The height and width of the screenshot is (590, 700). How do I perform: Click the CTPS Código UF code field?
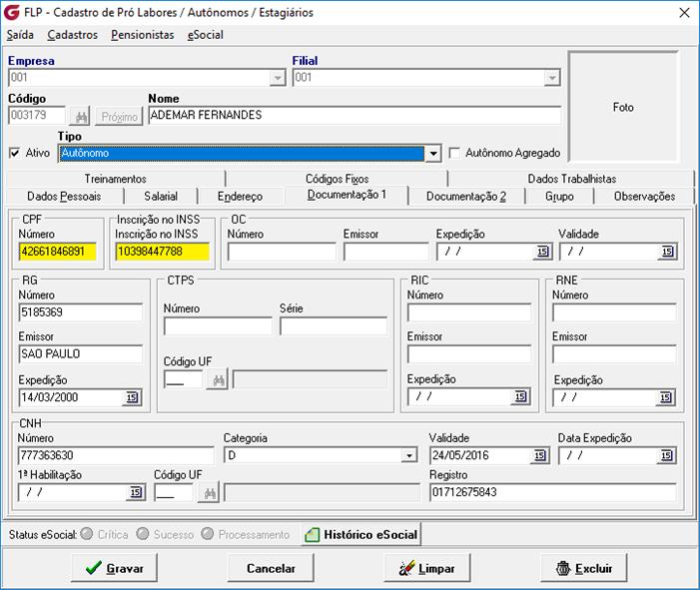coord(184,379)
